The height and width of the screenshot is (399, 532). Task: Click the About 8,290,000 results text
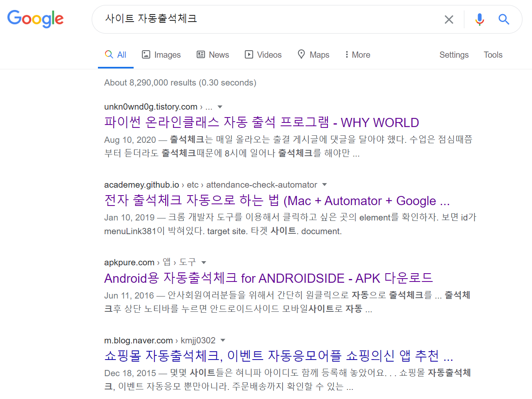click(x=180, y=83)
